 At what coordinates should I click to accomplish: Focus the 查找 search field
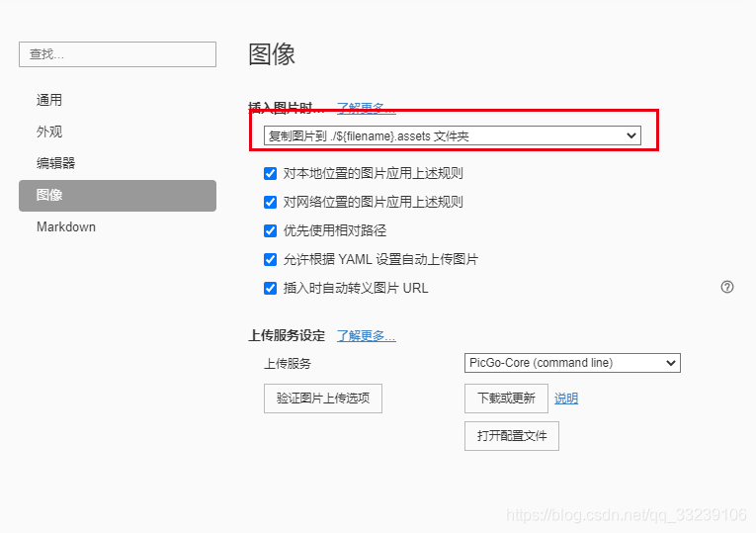(x=118, y=54)
